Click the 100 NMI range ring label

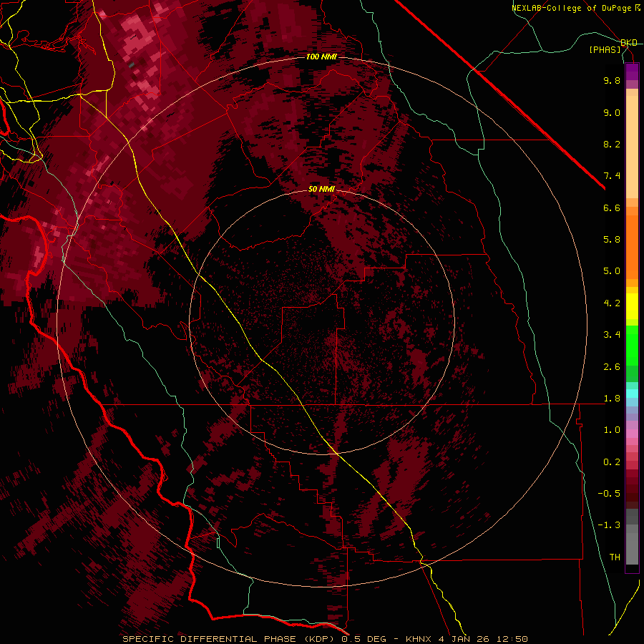coord(321,57)
